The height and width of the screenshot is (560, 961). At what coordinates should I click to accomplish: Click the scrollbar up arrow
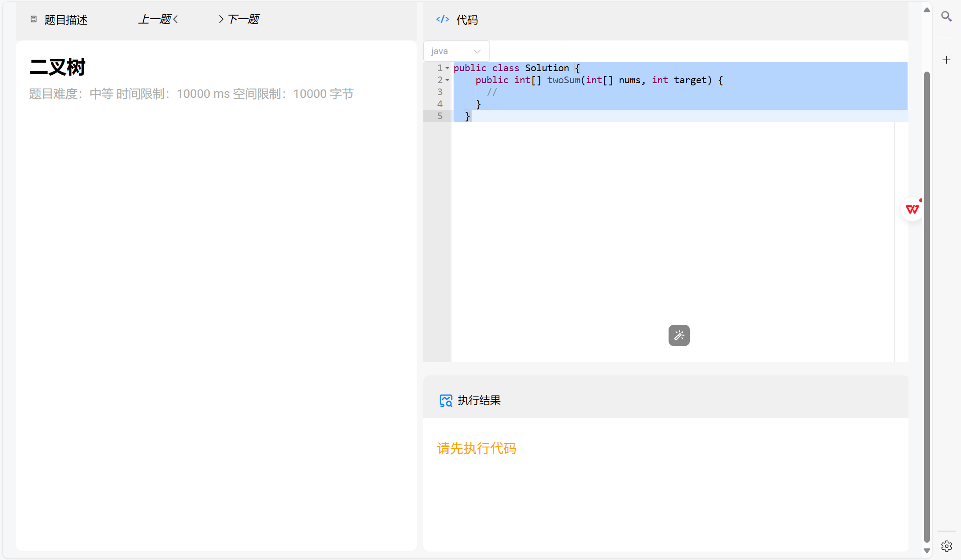(927, 10)
